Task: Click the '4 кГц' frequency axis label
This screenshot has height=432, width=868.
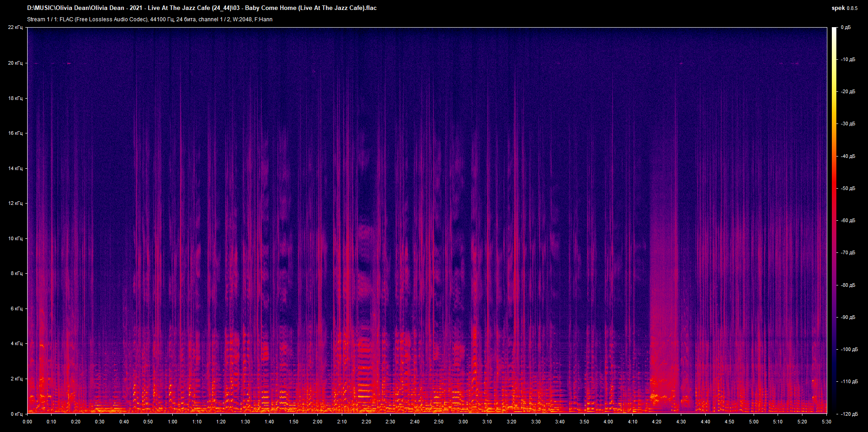Action: pyautogui.click(x=17, y=343)
